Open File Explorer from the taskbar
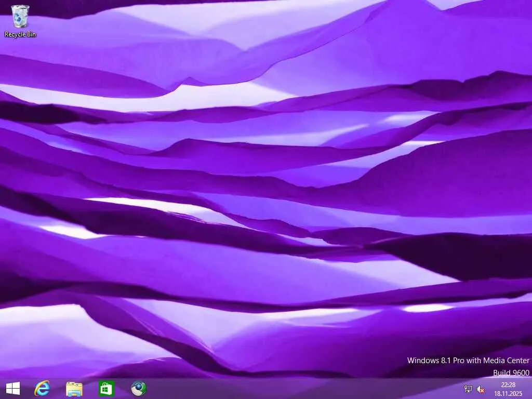This screenshot has height=399, width=532. coord(74,389)
